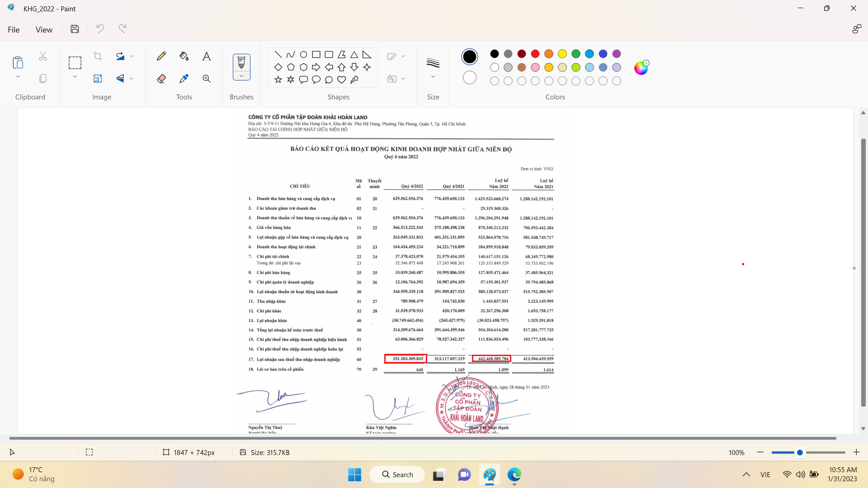Click the Redo arrow
This screenshot has width=868, height=488.
pos(123,29)
